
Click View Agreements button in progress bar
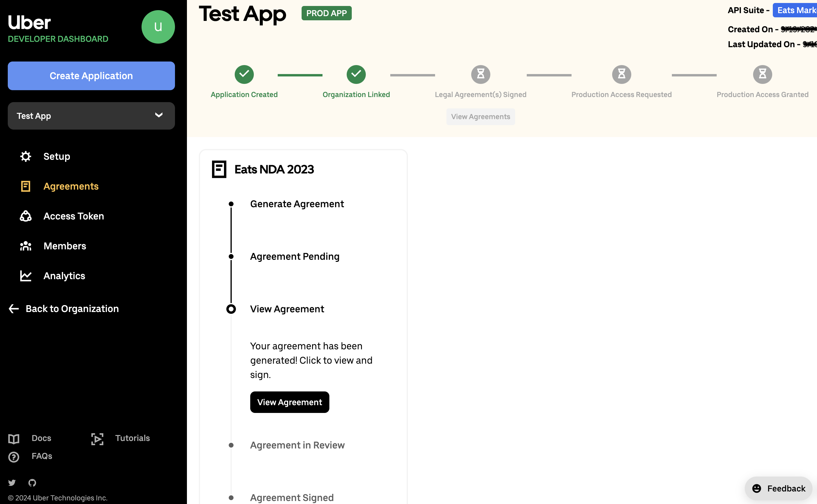point(481,117)
